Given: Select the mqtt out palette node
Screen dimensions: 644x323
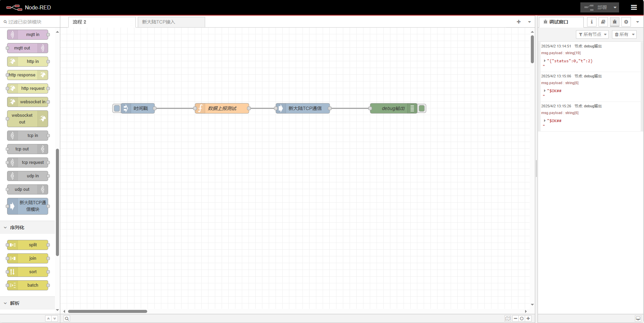Looking at the screenshot, I should click(x=28, y=48).
